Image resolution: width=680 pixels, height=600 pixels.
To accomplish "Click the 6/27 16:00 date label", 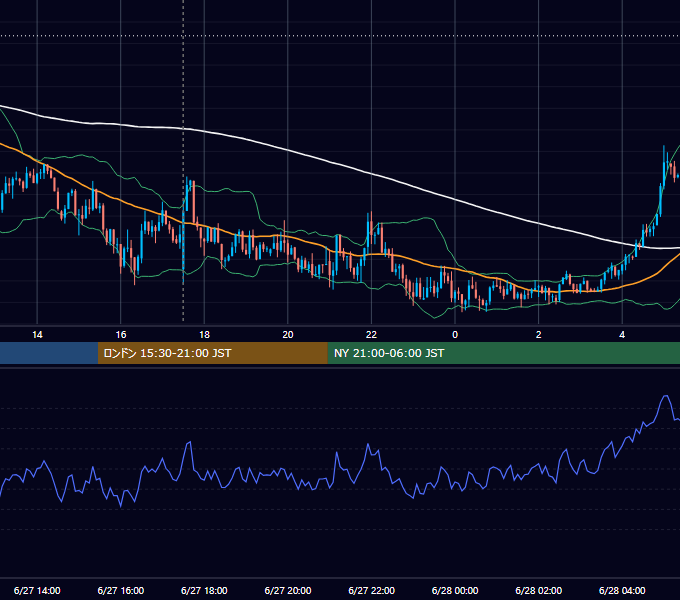I will 121,590.
